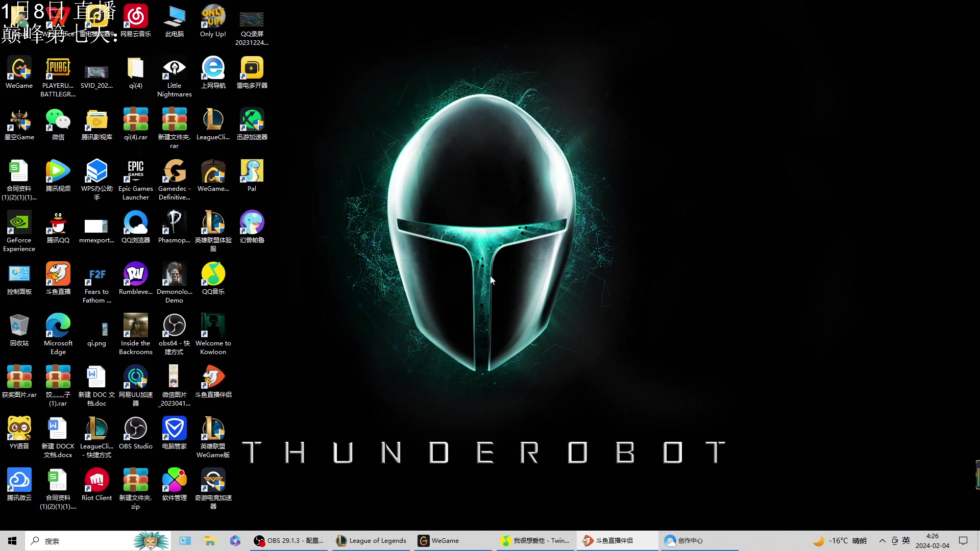Screen dimensions: 980x551
Task: Launch 迅游加速器 icon
Action: point(252,124)
